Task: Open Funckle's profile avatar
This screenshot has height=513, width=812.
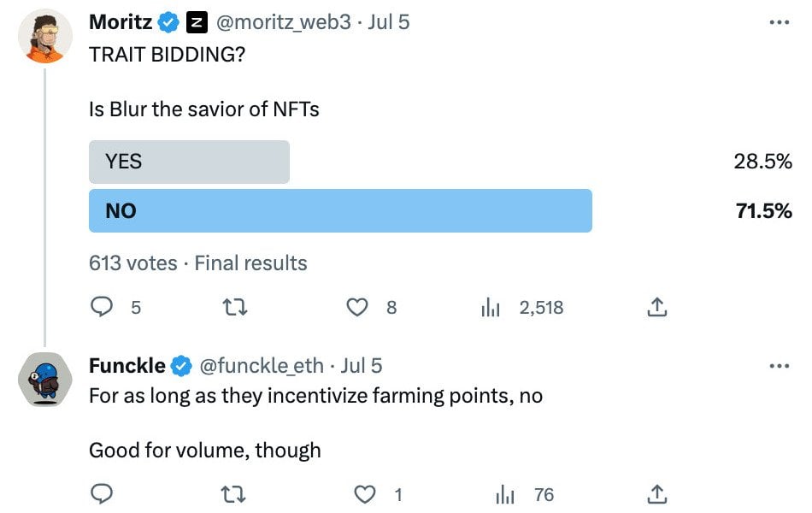Action: tap(45, 378)
